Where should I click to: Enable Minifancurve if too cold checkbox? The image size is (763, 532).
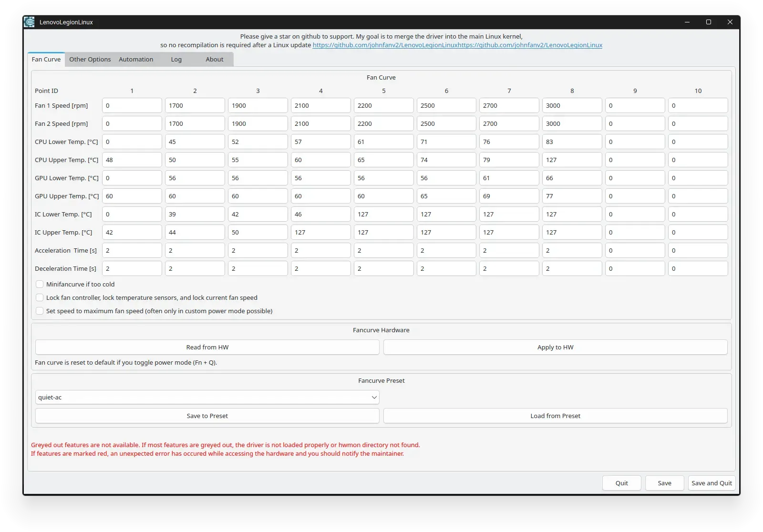(x=40, y=284)
